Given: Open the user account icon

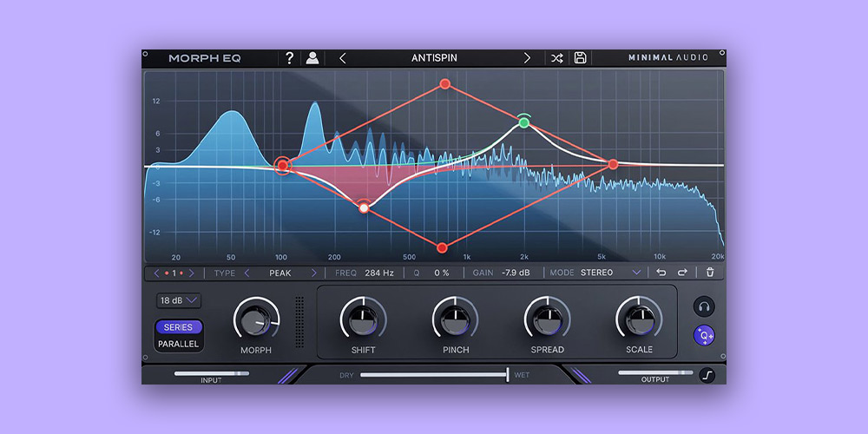Looking at the screenshot, I should click(312, 58).
